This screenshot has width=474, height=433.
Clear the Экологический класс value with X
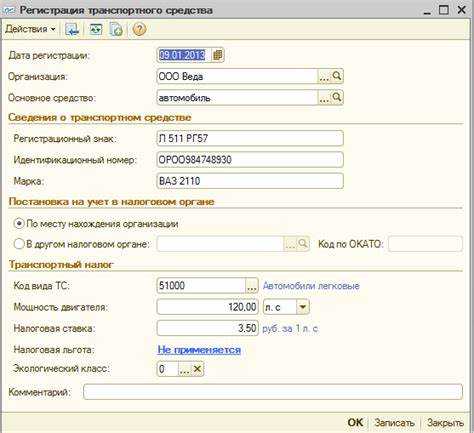point(197,369)
